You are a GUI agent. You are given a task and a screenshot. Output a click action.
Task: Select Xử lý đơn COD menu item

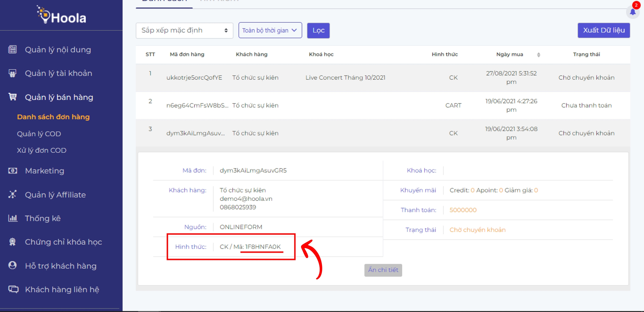point(41,150)
